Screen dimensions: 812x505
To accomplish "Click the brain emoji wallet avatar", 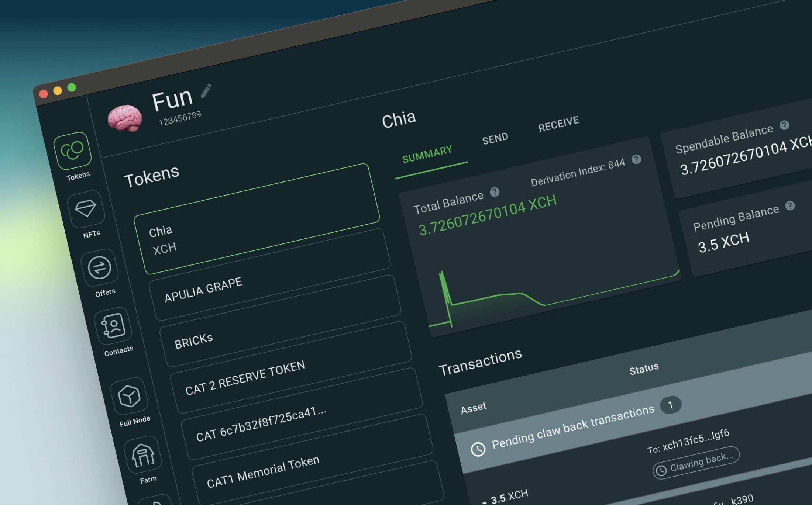I will (x=125, y=118).
